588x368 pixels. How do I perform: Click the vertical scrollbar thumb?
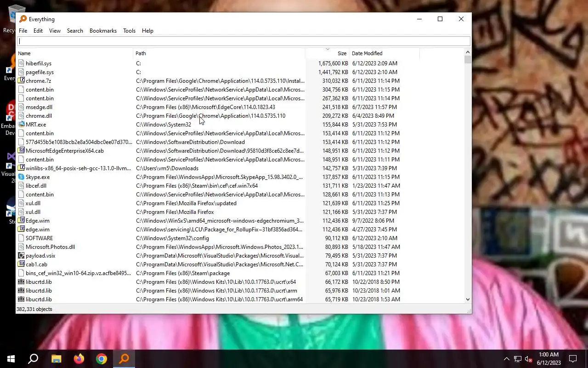click(x=468, y=59)
